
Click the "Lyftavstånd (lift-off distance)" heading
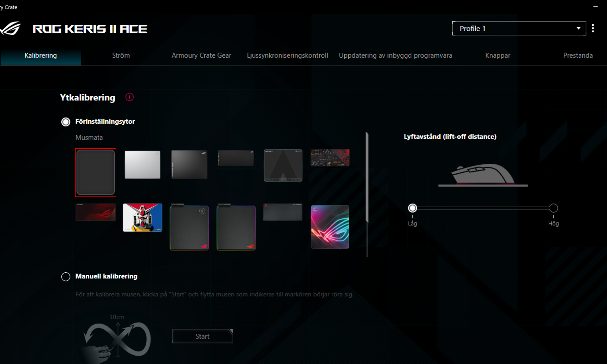click(x=450, y=136)
